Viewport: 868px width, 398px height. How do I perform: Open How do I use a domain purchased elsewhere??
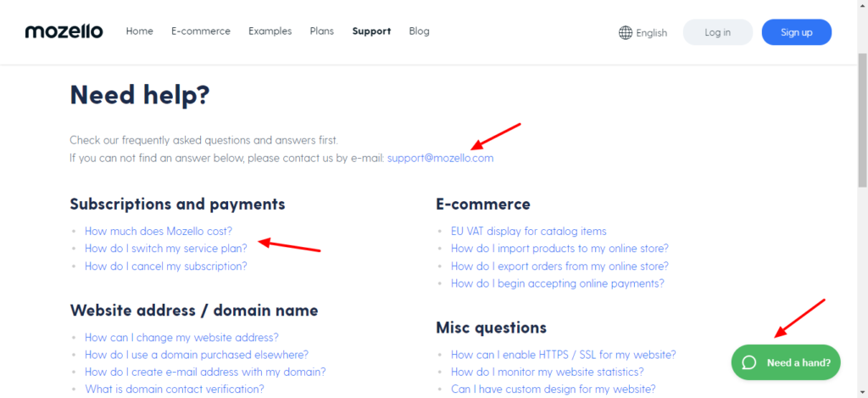[197, 354]
